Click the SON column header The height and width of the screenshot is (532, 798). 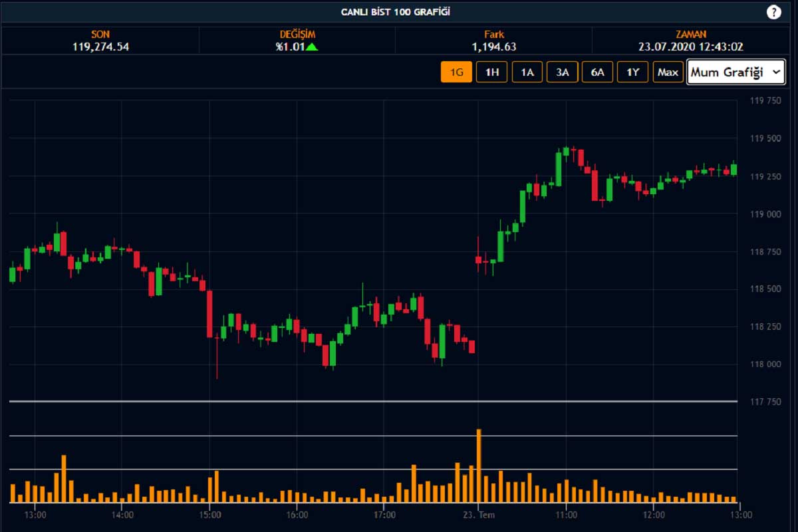pos(100,34)
